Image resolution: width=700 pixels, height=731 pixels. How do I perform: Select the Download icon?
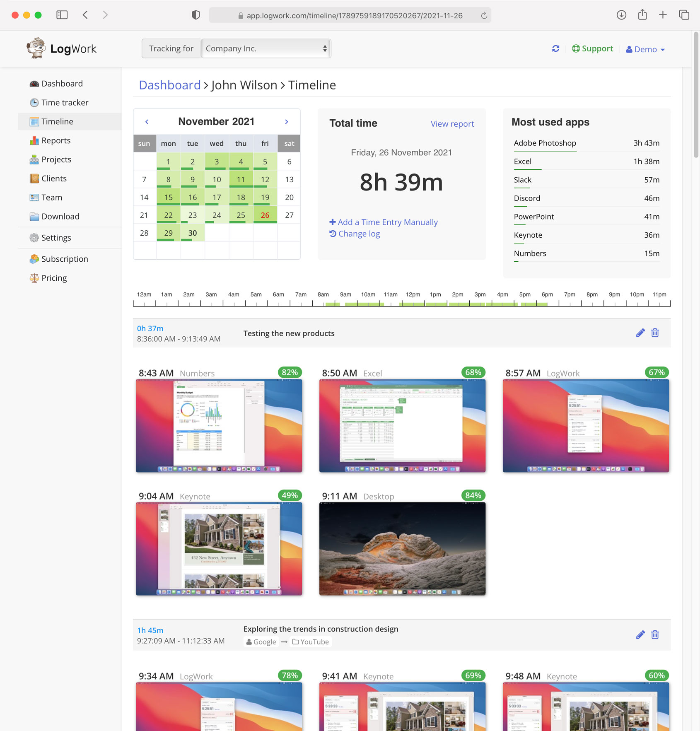(34, 216)
